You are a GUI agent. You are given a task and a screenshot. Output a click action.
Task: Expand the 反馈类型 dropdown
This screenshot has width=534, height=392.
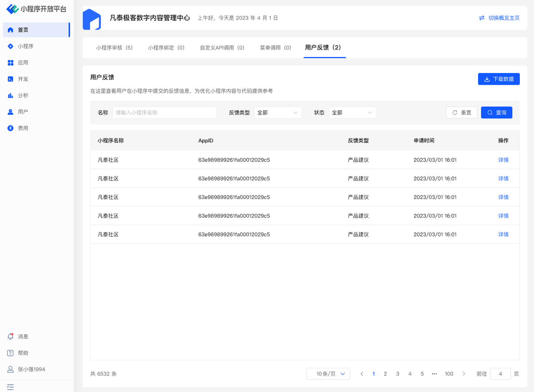(278, 113)
